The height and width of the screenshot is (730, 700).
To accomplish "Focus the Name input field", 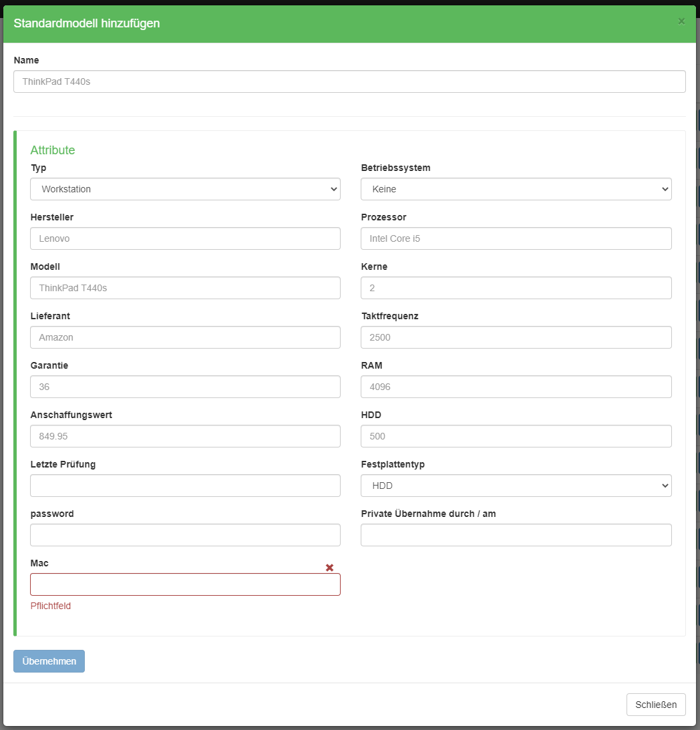I will (x=349, y=81).
